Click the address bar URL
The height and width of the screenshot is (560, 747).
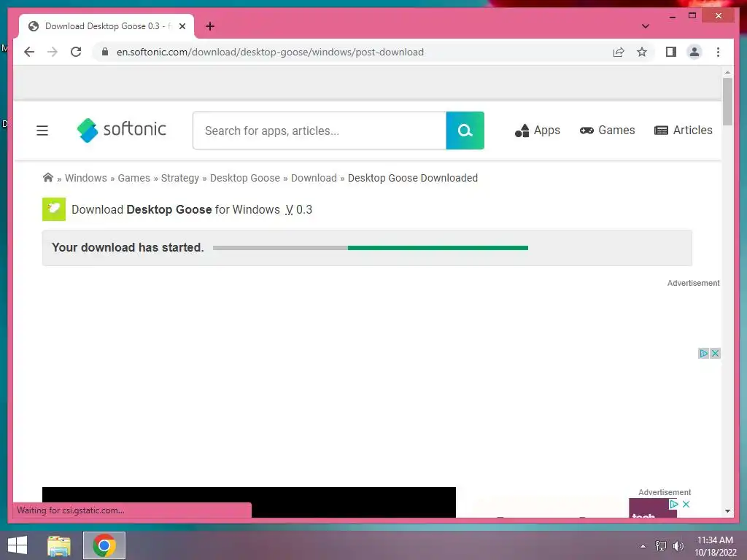270,52
